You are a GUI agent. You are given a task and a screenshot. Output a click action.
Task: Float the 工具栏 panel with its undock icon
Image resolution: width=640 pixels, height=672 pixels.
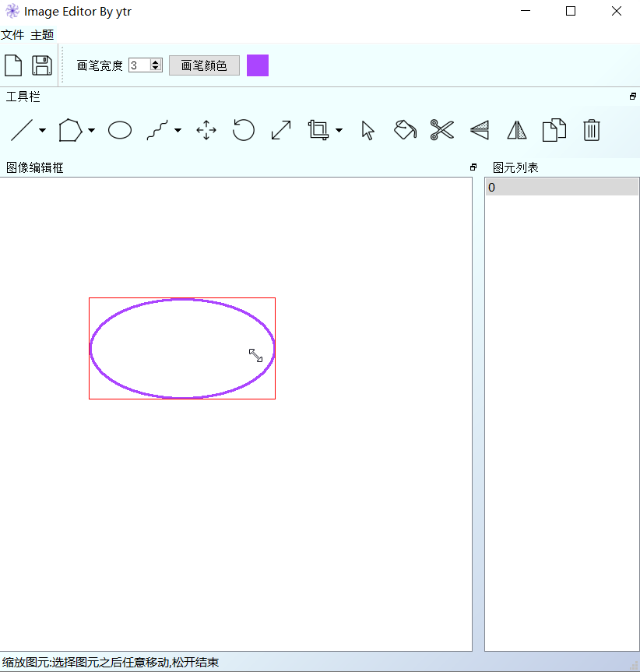coord(633,97)
